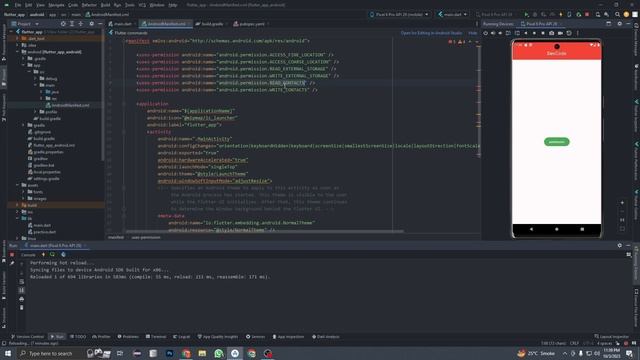Click Android recents square on emulator
The image size is (640, 360).
(x=582, y=229)
